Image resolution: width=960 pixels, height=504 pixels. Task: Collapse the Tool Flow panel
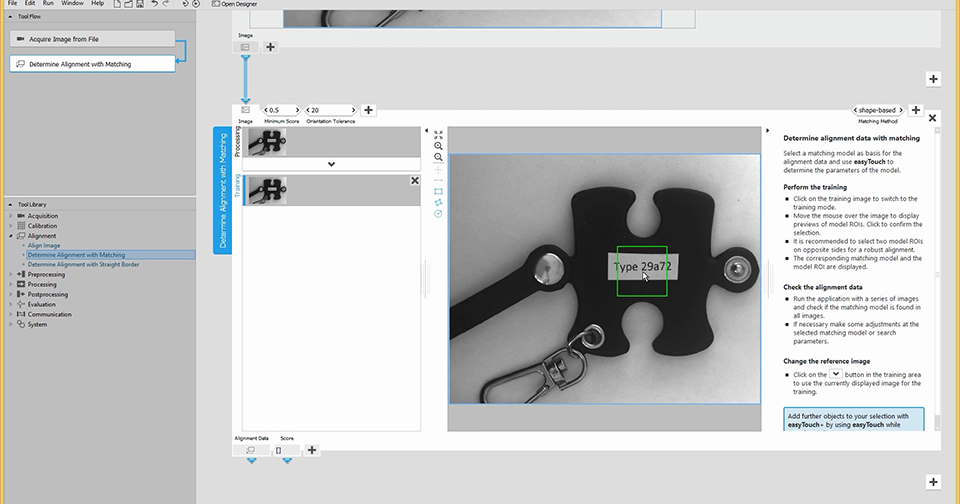pyautogui.click(x=10, y=17)
